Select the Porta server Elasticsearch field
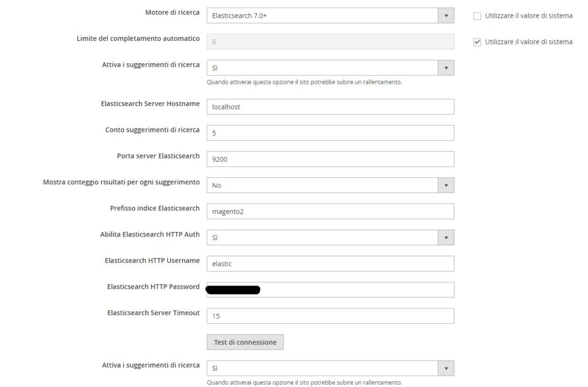The image size is (588, 387). tap(330, 158)
